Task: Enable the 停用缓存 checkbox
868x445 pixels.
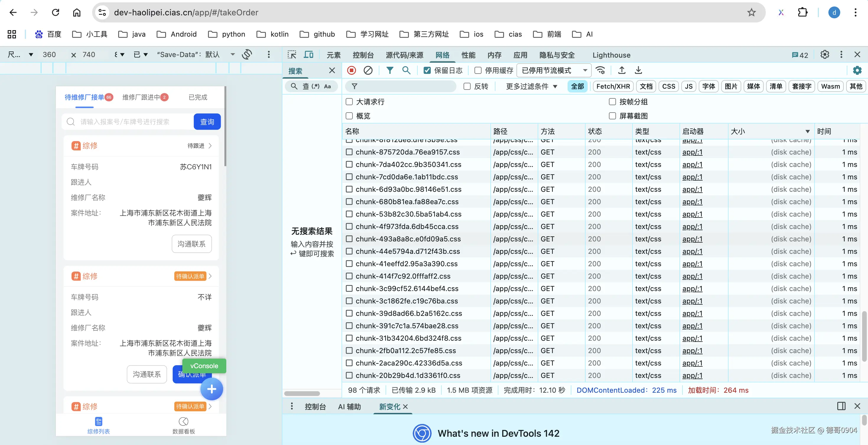Action: 478,70
